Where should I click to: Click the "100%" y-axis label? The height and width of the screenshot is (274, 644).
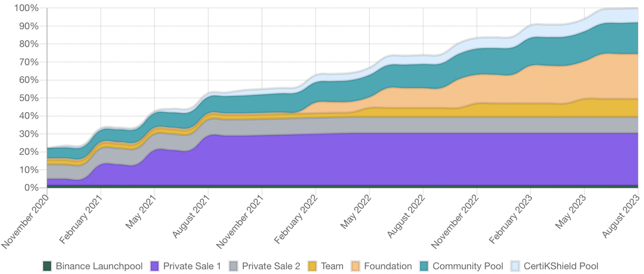pyautogui.click(x=25, y=8)
